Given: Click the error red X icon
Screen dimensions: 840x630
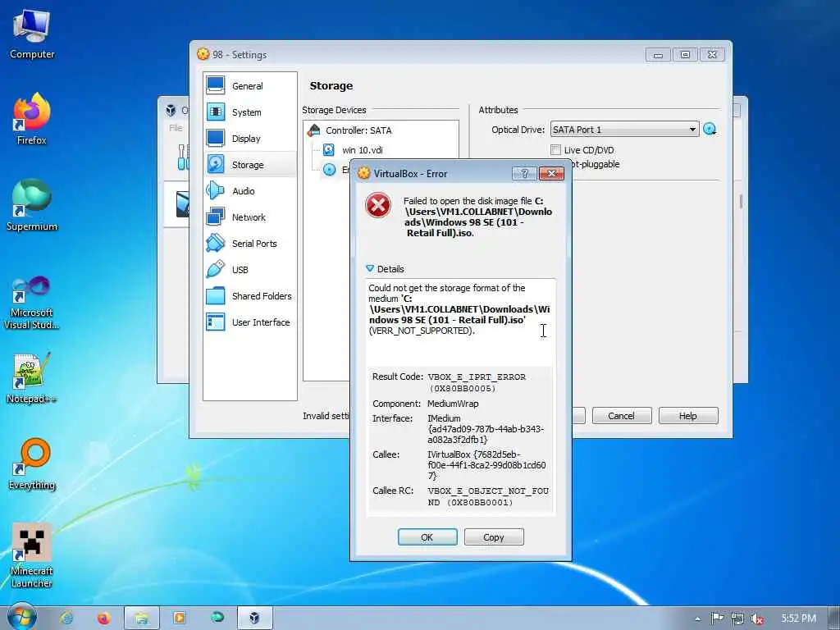Looking at the screenshot, I should click(377, 205).
